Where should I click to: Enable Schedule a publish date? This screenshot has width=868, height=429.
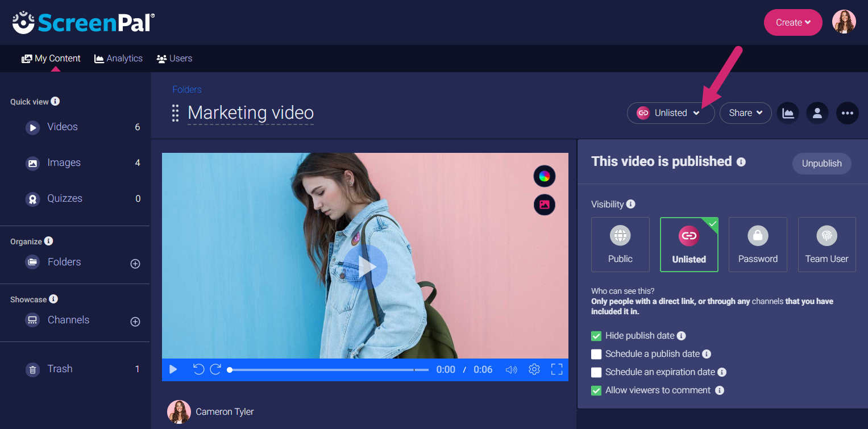point(596,354)
